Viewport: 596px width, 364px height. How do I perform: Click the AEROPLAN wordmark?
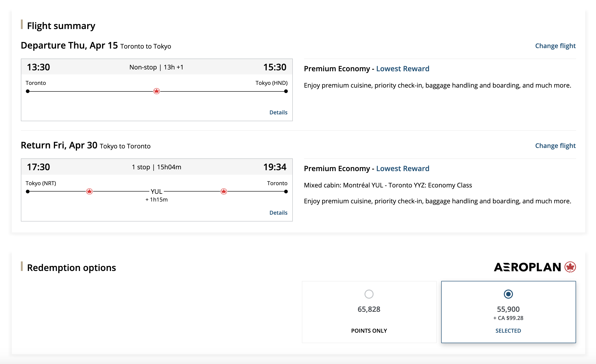click(x=527, y=267)
